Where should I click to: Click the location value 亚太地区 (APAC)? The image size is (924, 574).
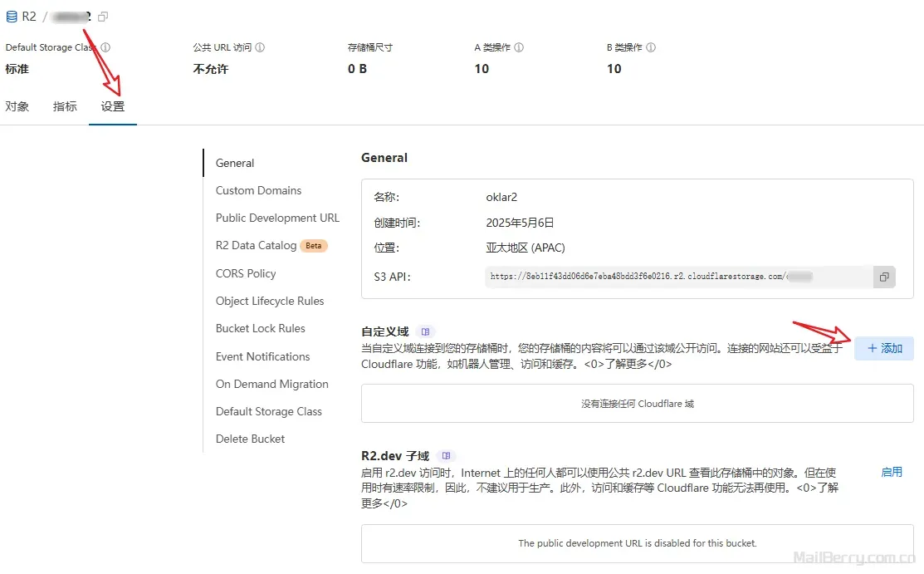click(x=525, y=248)
